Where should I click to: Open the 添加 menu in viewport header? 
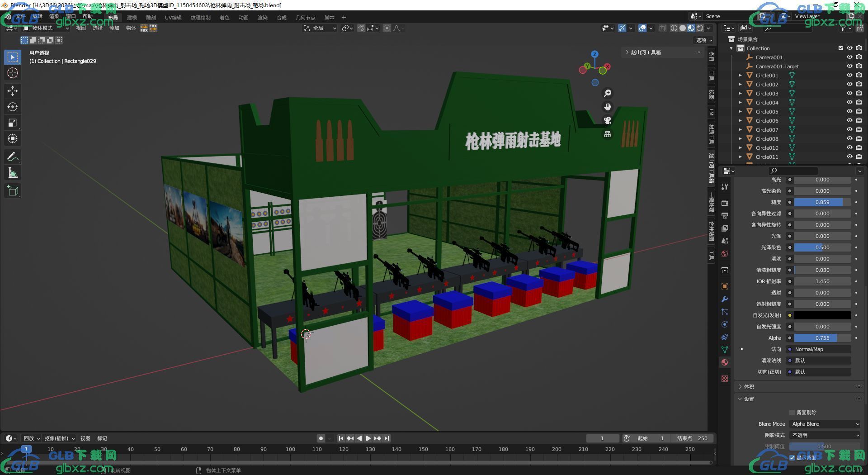pyautogui.click(x=114, y=28)
